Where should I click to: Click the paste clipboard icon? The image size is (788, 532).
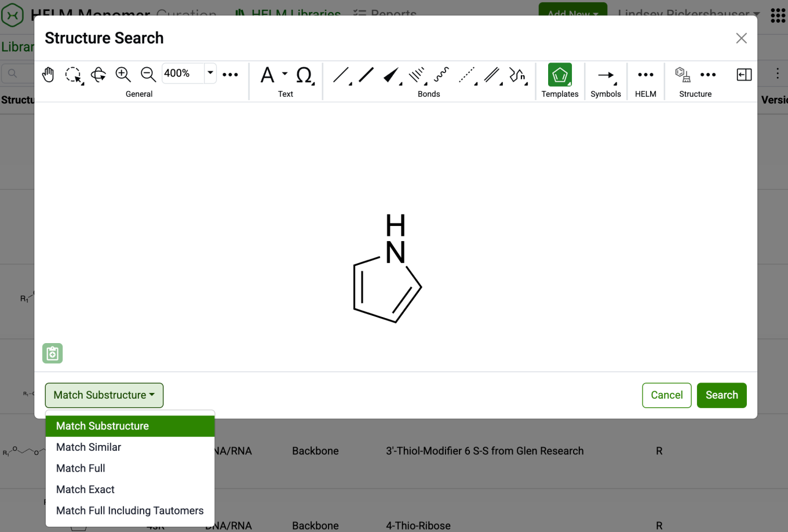click(x=53, y=353)
